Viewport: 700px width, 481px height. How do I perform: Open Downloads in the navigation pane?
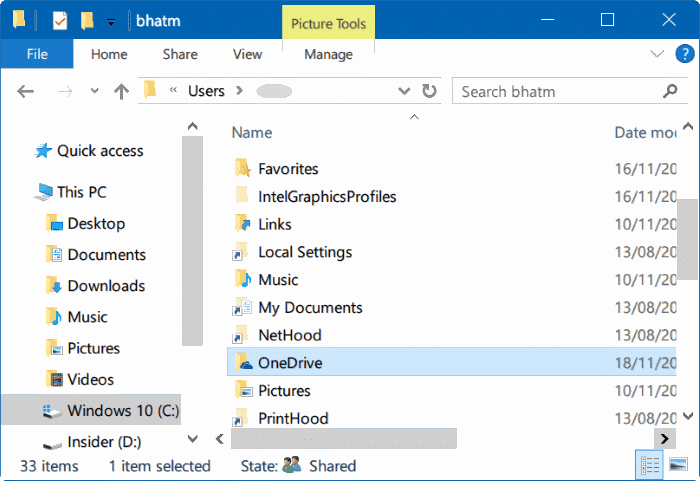click(106, 286)
